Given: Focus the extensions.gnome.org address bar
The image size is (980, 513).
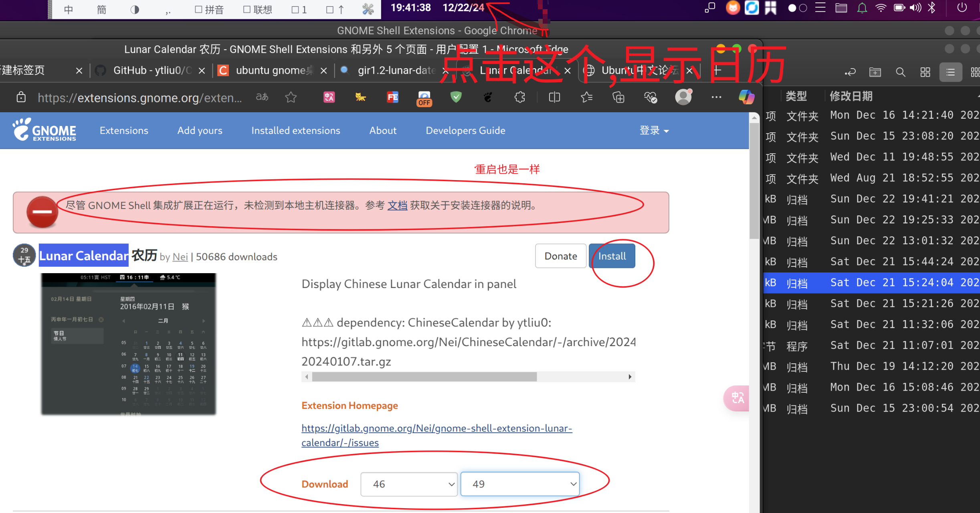Looking at the screenshot, I should point(140,97).
